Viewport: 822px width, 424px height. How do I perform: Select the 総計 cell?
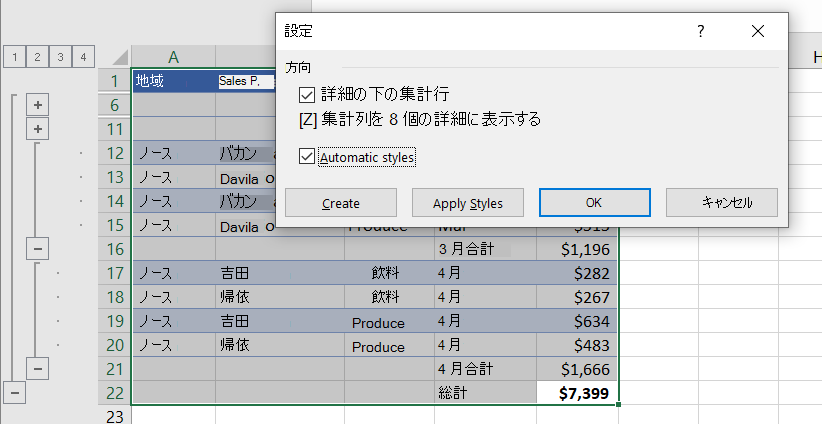point(485,393)
